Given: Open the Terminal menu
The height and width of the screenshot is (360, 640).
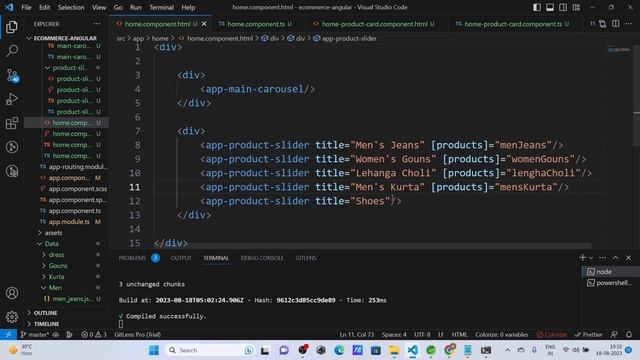Looking at the screenshot, I should [161, 7].
